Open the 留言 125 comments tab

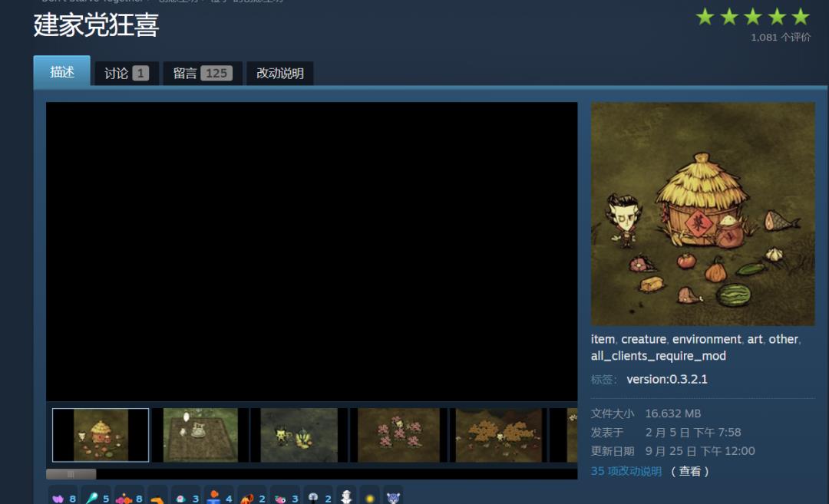(202, 74)
